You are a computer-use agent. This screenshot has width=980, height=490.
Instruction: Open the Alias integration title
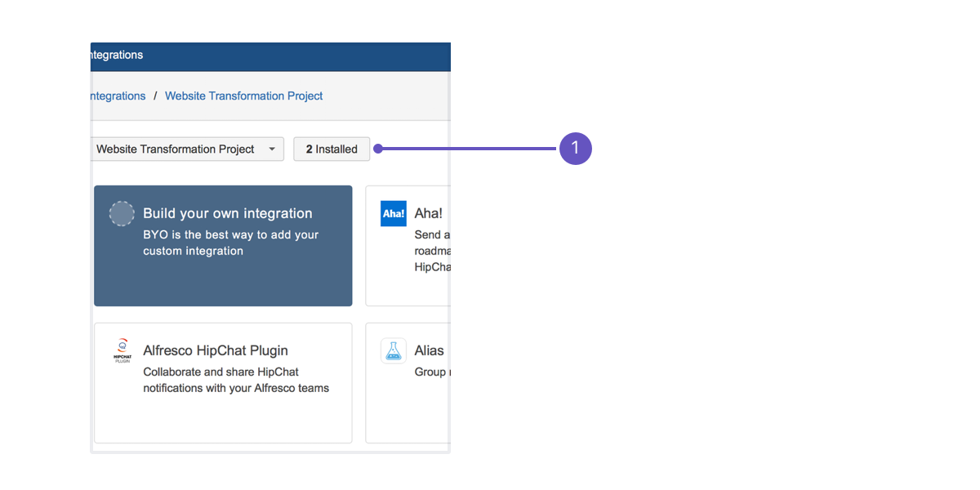[430, 350]
